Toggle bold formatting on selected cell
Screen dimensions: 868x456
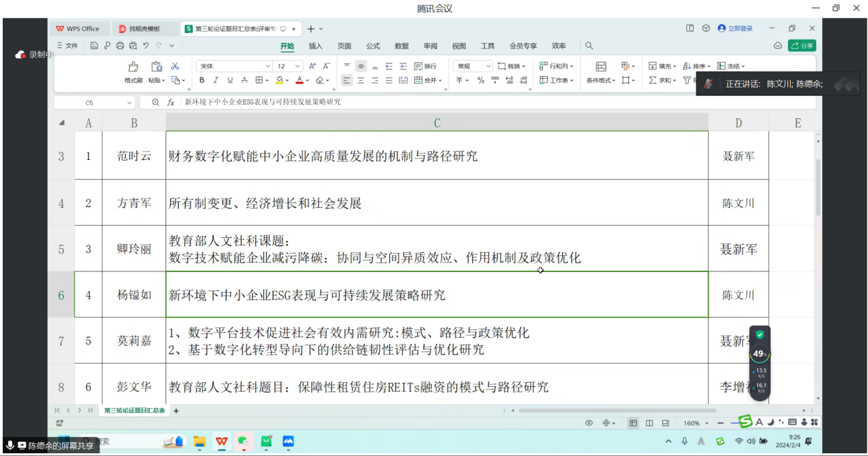tap(202, 80)
